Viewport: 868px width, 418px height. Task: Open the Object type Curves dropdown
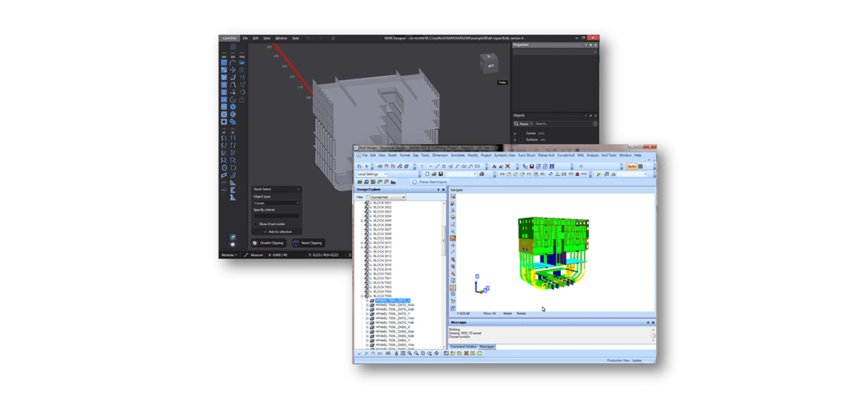276,202
